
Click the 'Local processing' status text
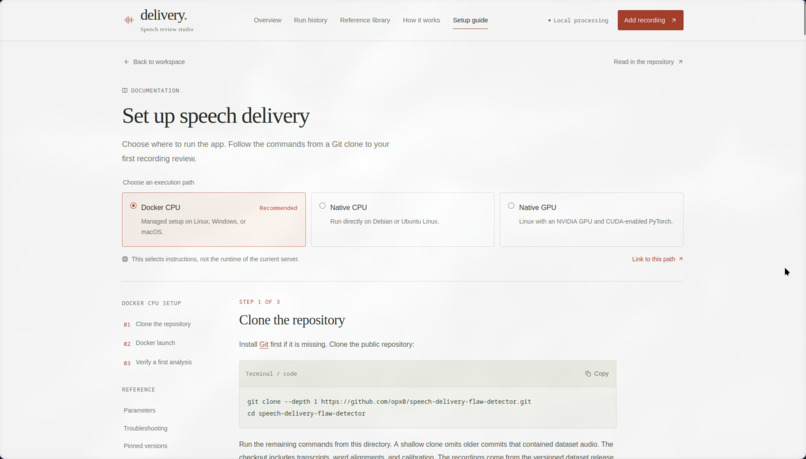point(580,21)
